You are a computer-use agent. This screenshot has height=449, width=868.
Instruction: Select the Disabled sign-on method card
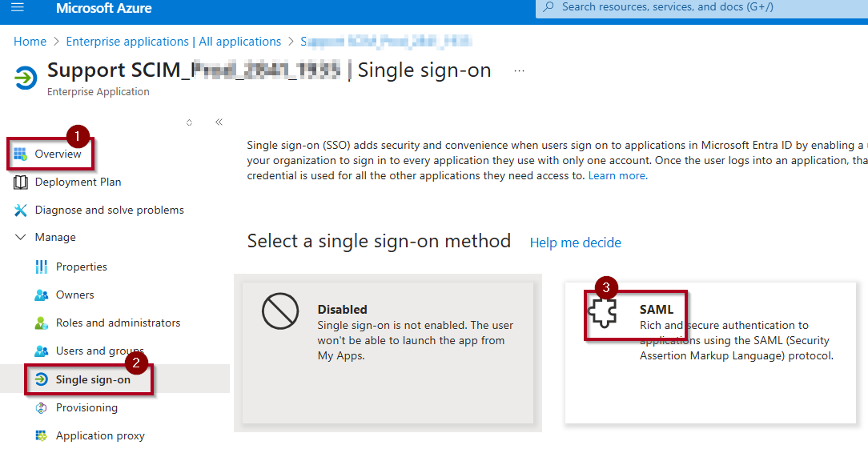tap(388, 353)
